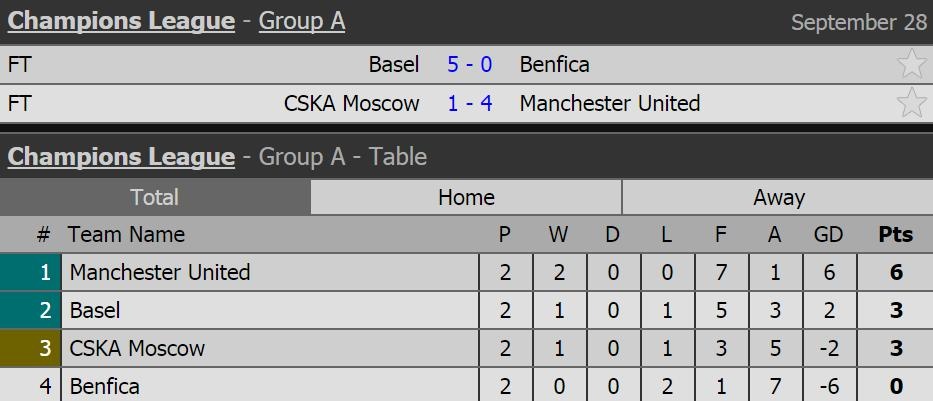Open the Group A link in fixtures header
933x401 pixels.
pyautogui.click(x=301, y=21)
